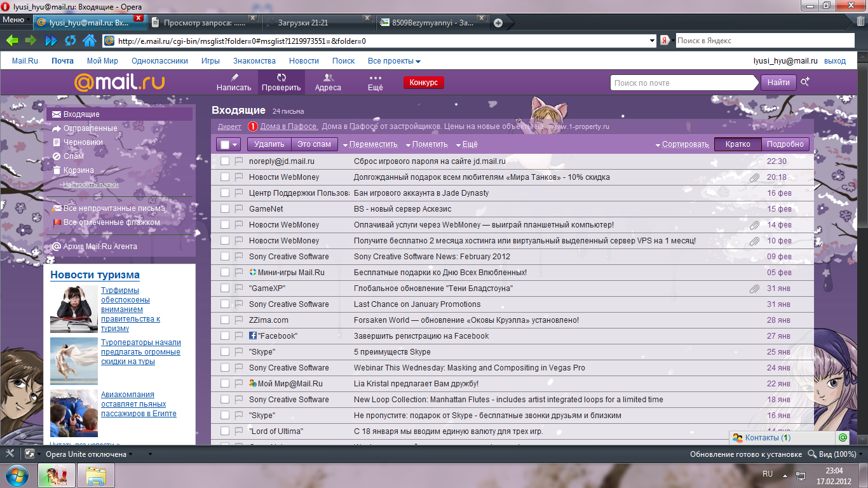
Task: Click the fast forward double-arrow icon
Action: [x=51, y=41]
